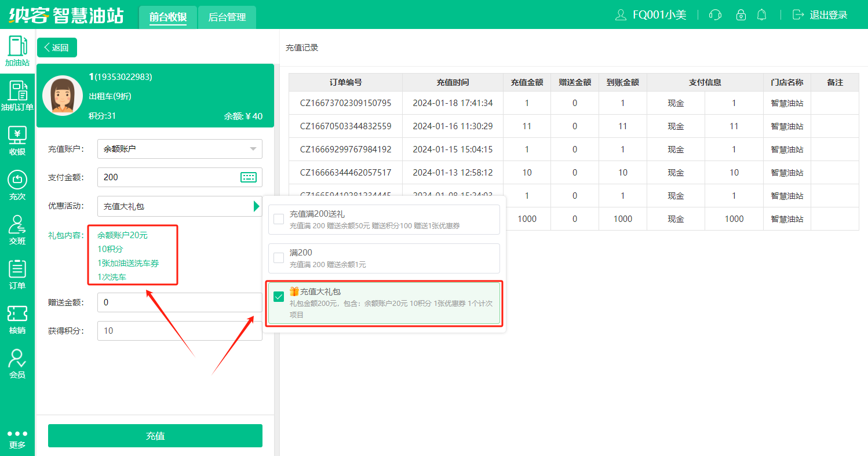Click the 返回 back button
868x456 pixels.
tap(57, 48)
